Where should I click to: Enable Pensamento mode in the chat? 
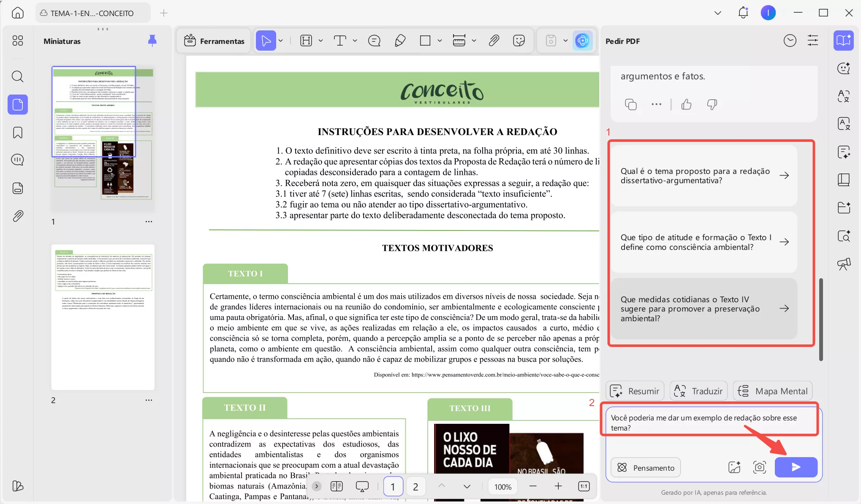tap(645, 467)
